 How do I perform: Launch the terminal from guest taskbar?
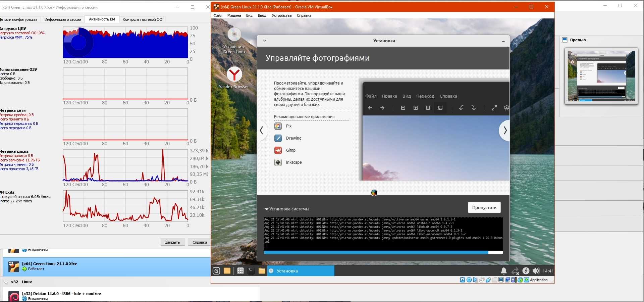(251, 271)
